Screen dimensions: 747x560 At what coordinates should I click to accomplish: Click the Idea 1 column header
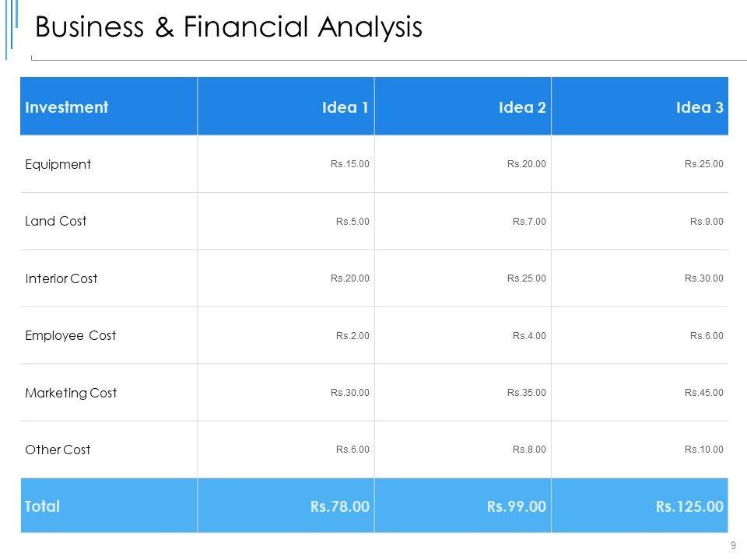345,107
